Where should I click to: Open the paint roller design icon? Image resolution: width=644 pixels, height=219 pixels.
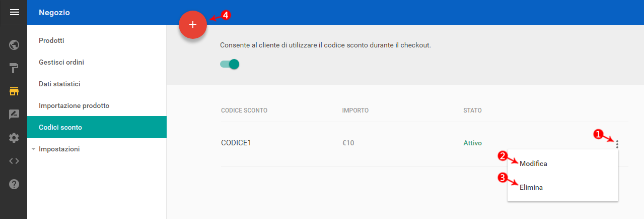14,69
